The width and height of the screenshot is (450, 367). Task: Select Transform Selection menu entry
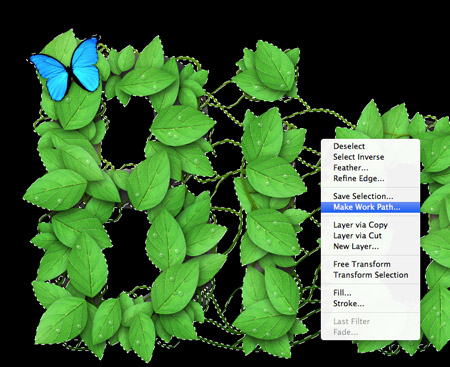tap(370, 275)
